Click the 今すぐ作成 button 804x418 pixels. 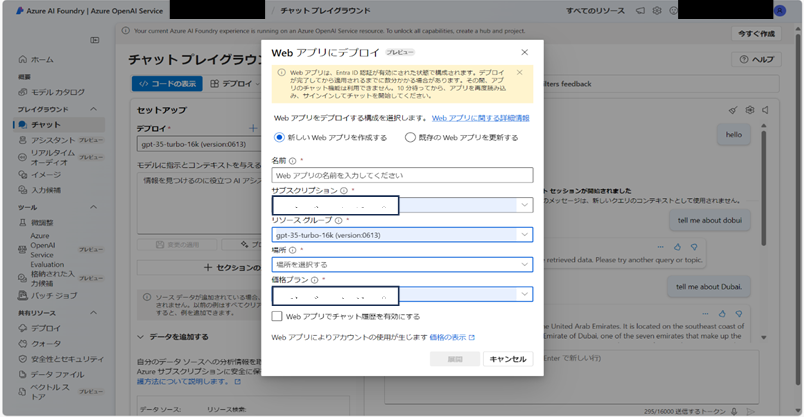756,33
